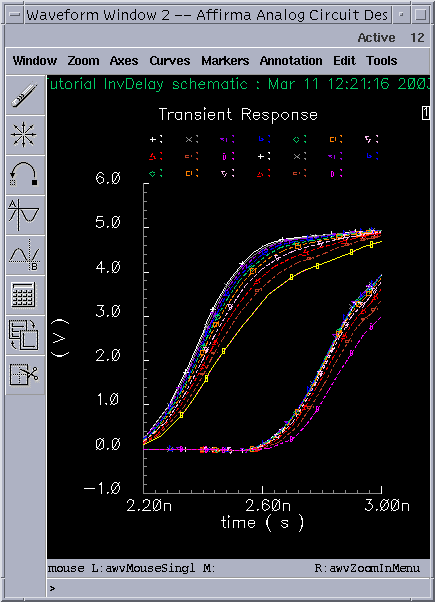
Task: Select the Transient Response title text
Action: (x=238, y=115)
